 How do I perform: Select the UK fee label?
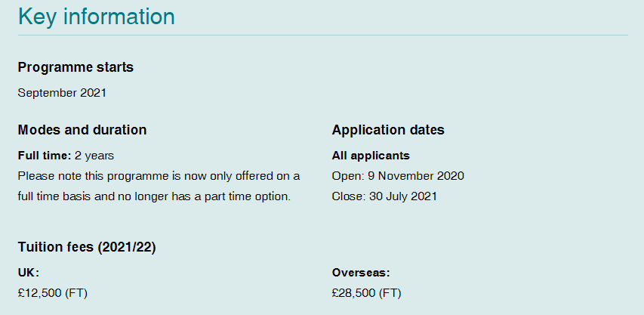[28, 273]
